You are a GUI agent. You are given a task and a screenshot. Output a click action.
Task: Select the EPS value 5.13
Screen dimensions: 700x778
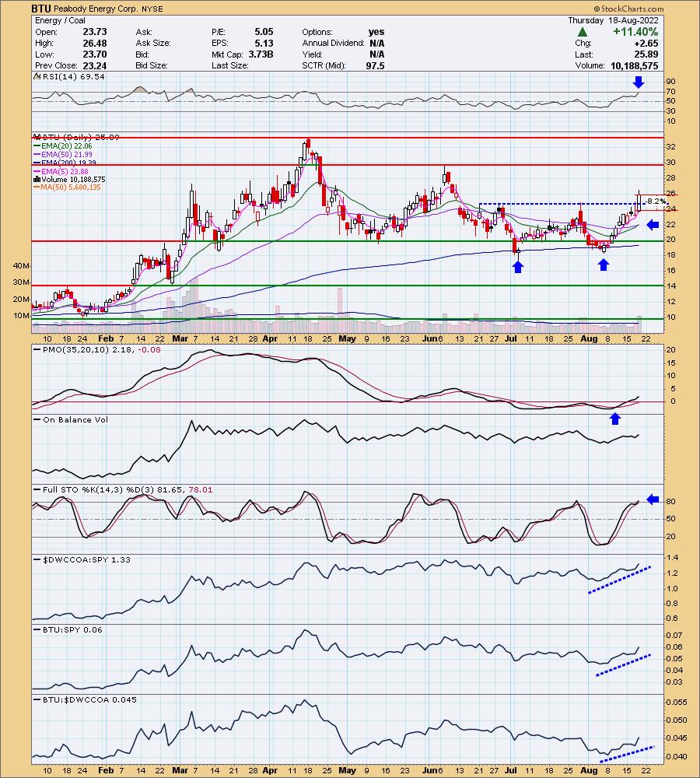[x=264, y=43]
